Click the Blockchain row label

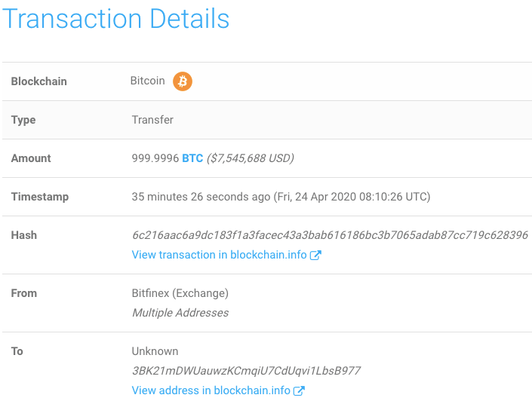(38, 81)
